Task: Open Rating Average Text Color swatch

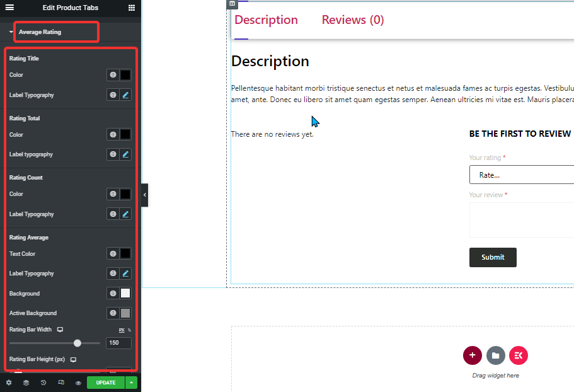Action: (125, 253)
